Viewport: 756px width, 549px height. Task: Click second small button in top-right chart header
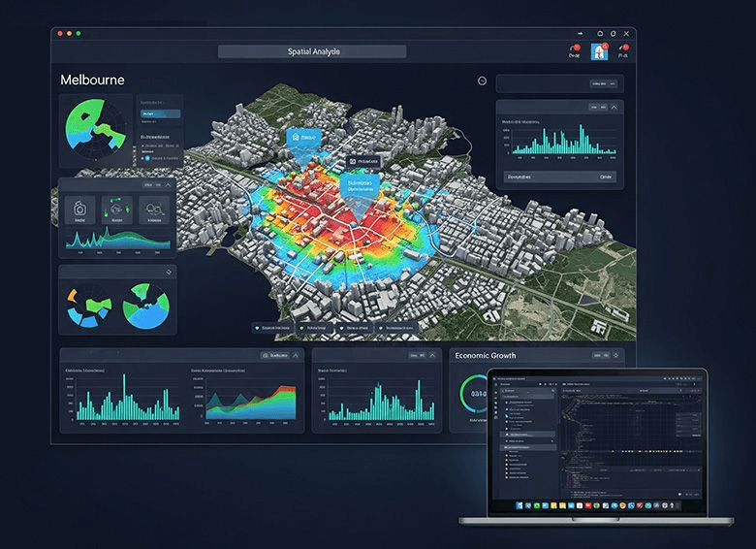point(604,108)
